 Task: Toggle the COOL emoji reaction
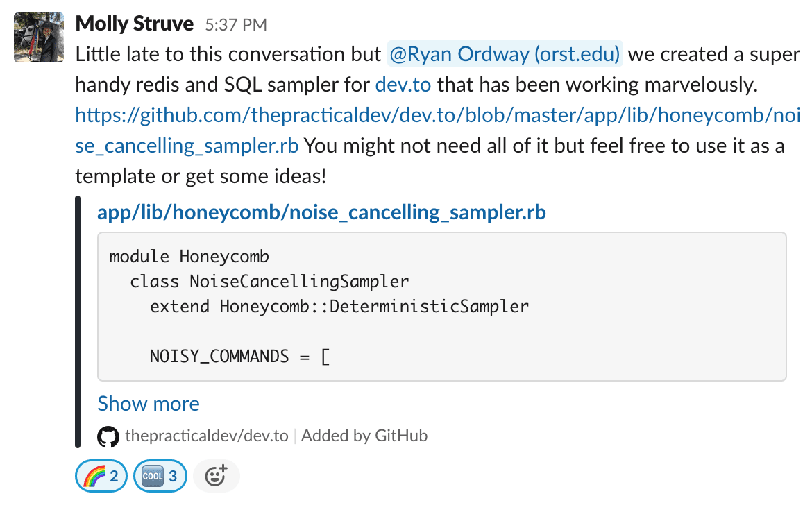(x=160, y=475)
